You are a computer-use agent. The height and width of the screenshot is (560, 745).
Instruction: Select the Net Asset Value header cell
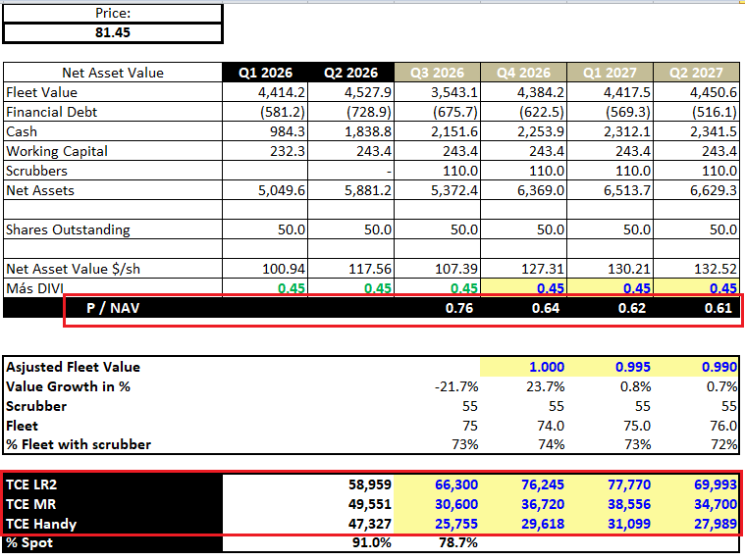(113, 73)
